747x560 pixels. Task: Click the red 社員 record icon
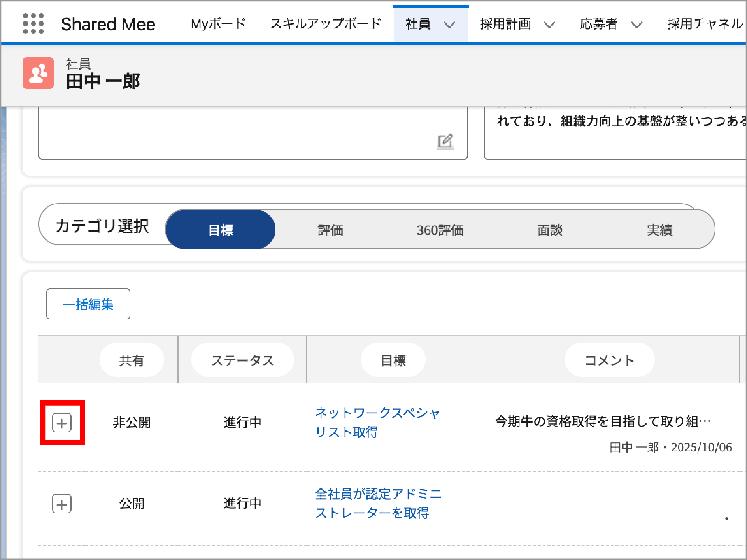click(38, 73)
